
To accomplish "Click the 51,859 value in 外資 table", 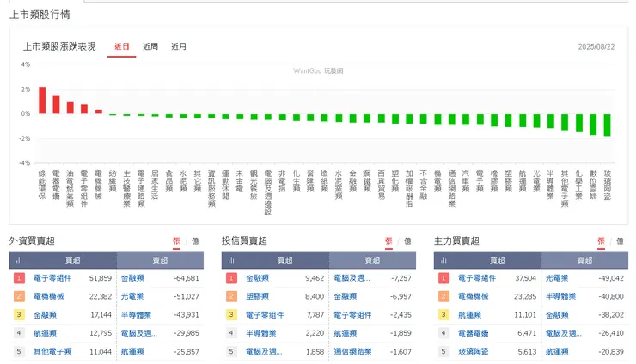I will (101, 278).
